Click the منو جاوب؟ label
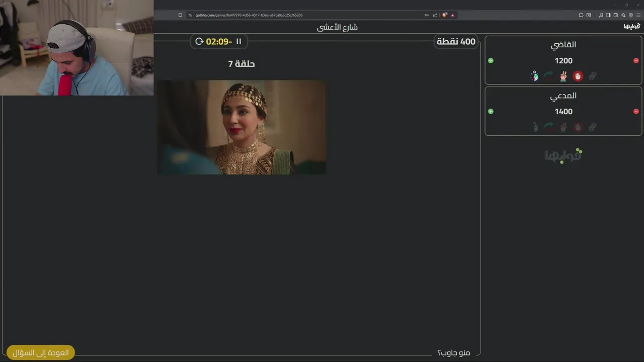The width and height of the screenshot is (644, 362). click(x=454, y=353)
